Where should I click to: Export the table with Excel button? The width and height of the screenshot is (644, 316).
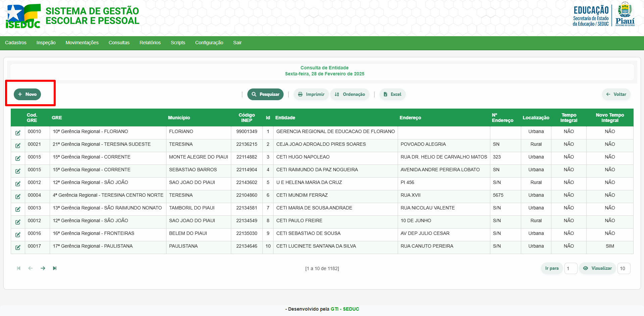pos(392,94)
